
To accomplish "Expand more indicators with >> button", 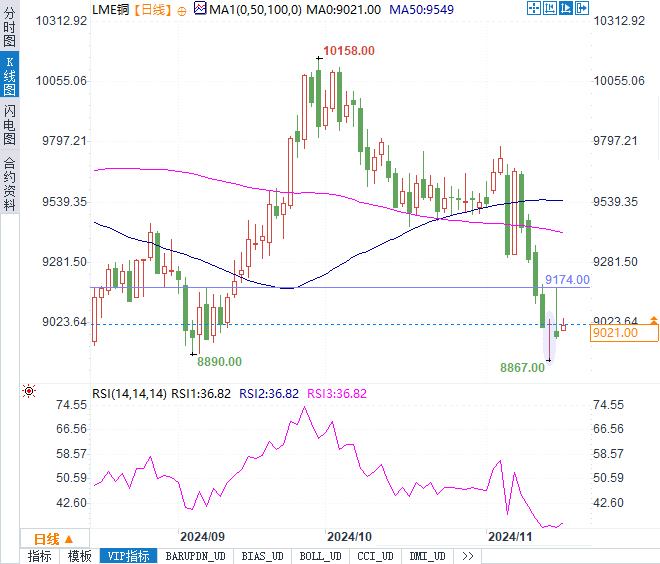I will [468, 556].
